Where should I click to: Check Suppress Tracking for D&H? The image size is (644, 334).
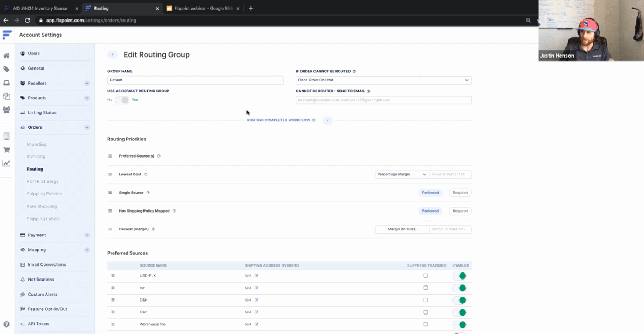point(426,300)
